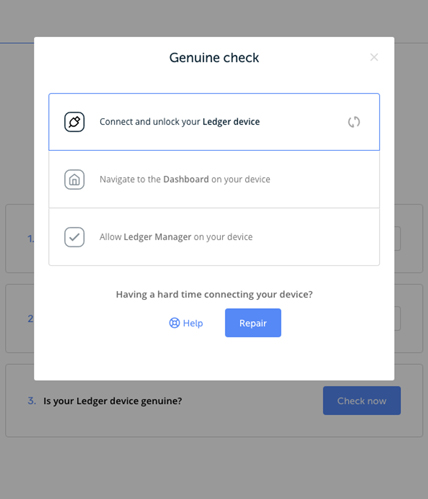Click the lifebuoy Help icon
Image resolution: width=428 pixels, height=499 pixels.
tap(174, 323)
